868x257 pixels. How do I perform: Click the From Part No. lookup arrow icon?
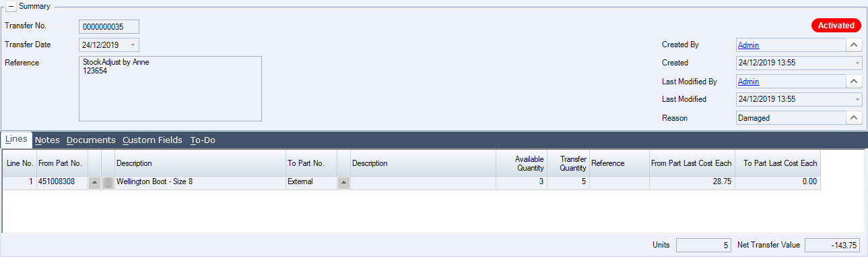(x=94, y=182)
